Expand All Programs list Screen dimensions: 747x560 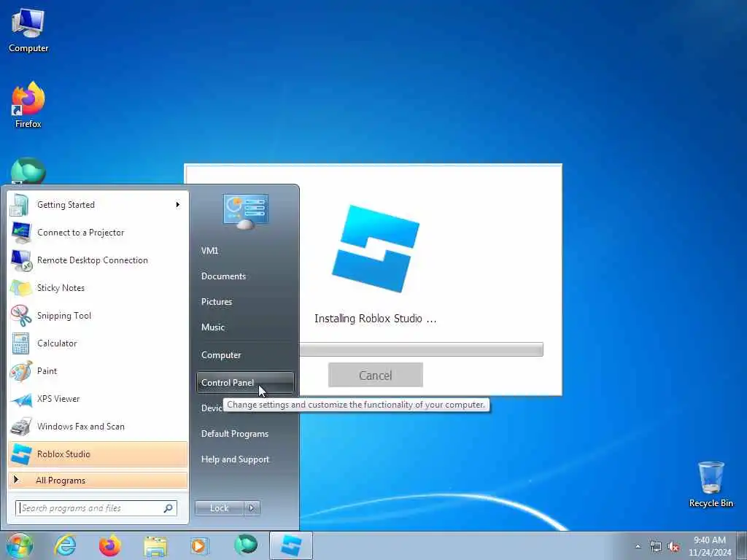(x=98, y=480)
